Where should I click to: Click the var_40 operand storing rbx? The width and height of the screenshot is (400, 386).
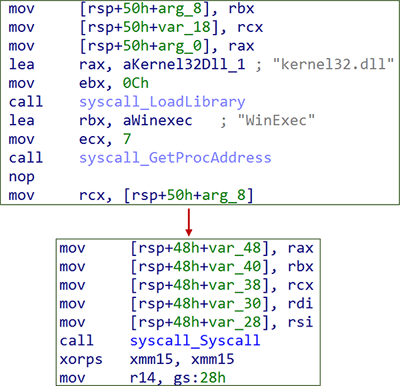click(235, 267)
